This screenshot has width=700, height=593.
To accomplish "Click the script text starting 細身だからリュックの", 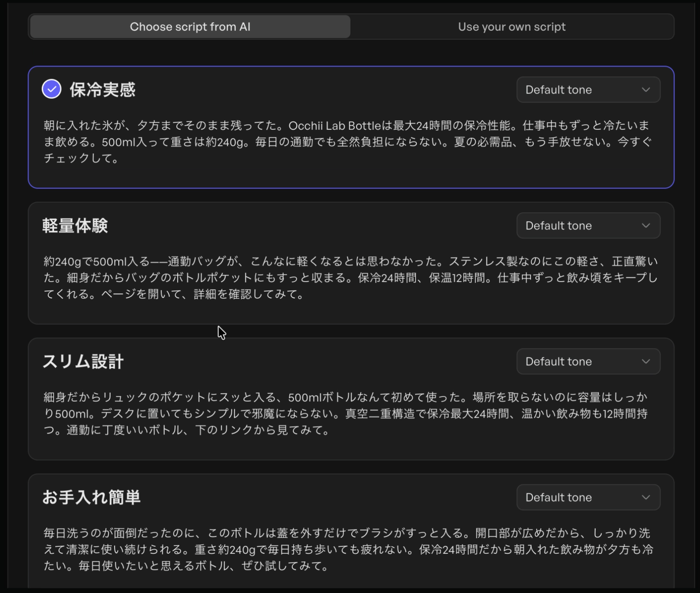I will 346,414.
